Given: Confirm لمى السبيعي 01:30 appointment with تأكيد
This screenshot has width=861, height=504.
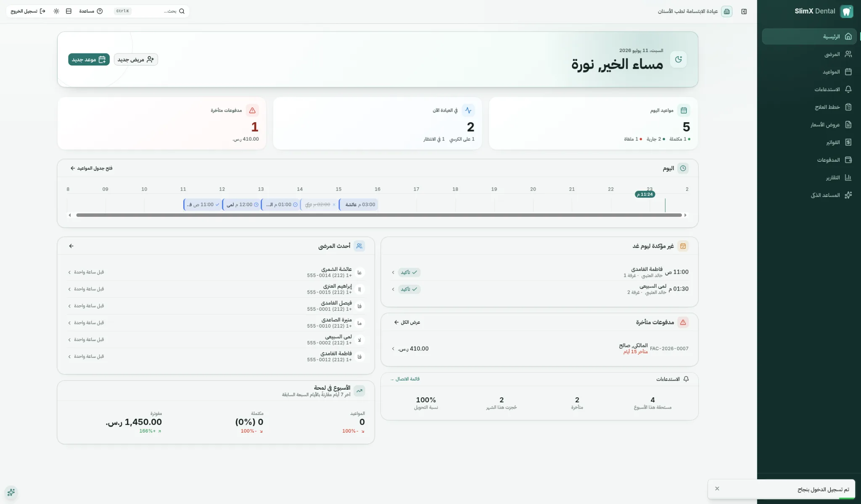Looking at the screenshot, I should click(x=409, y=289).
